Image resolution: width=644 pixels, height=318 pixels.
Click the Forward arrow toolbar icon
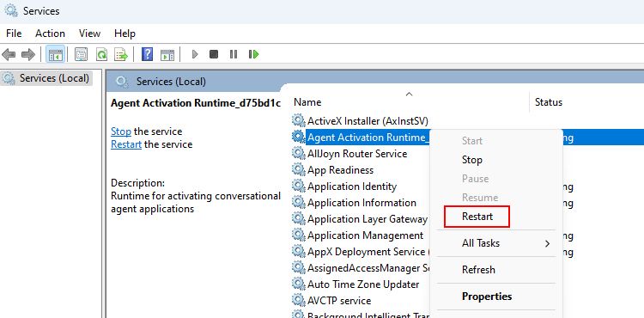point(28,54)
